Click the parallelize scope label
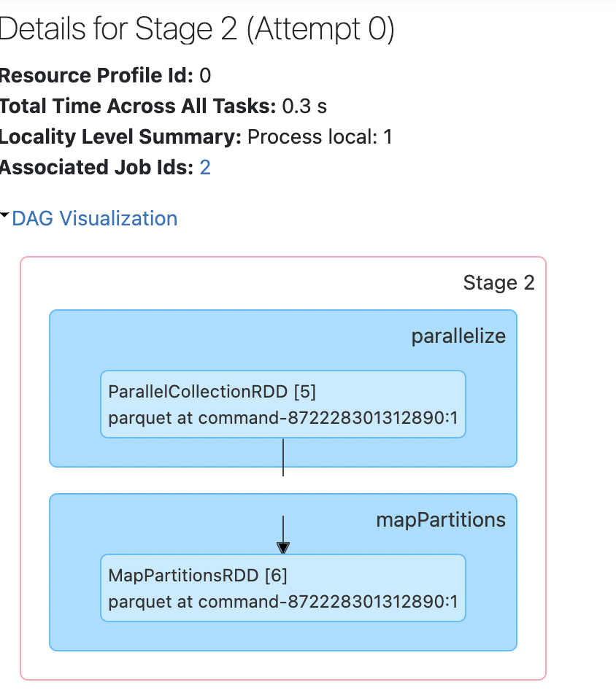 [x=458, y=336]
